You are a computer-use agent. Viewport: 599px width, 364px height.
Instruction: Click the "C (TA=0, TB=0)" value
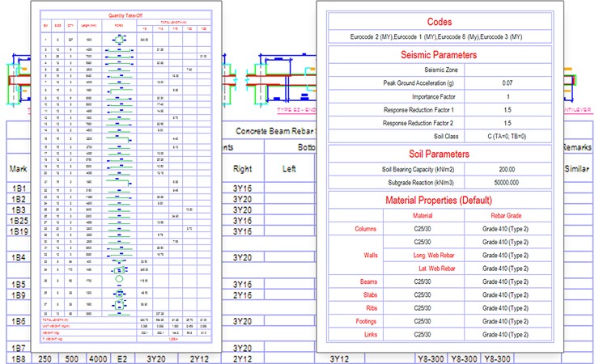[507, 136]
